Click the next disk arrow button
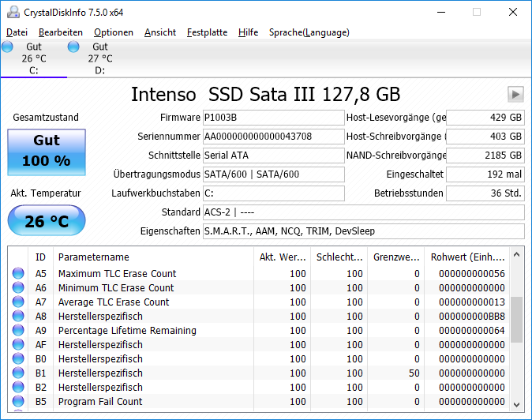The width and height of the screenshot is (532, 420). [515, 94]
